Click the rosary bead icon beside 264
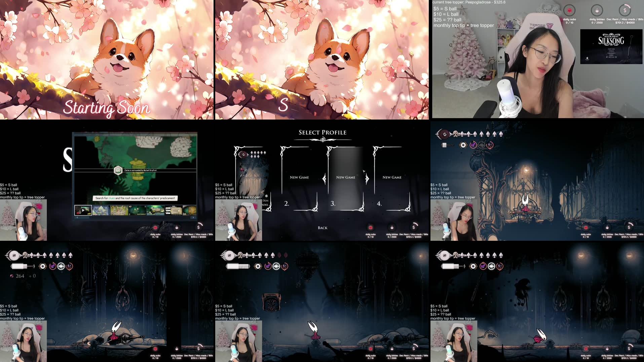 11,276
